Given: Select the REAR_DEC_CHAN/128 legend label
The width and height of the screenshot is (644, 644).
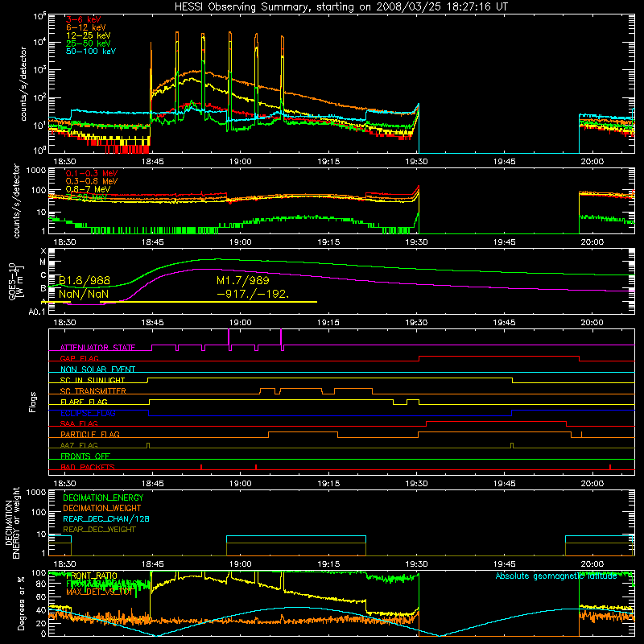Looking at the screenshot, I should [x=106, y=519].
